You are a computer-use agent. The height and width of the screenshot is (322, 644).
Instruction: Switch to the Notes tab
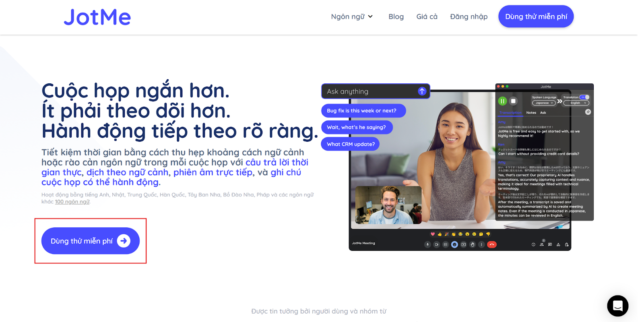coord(531,113)
